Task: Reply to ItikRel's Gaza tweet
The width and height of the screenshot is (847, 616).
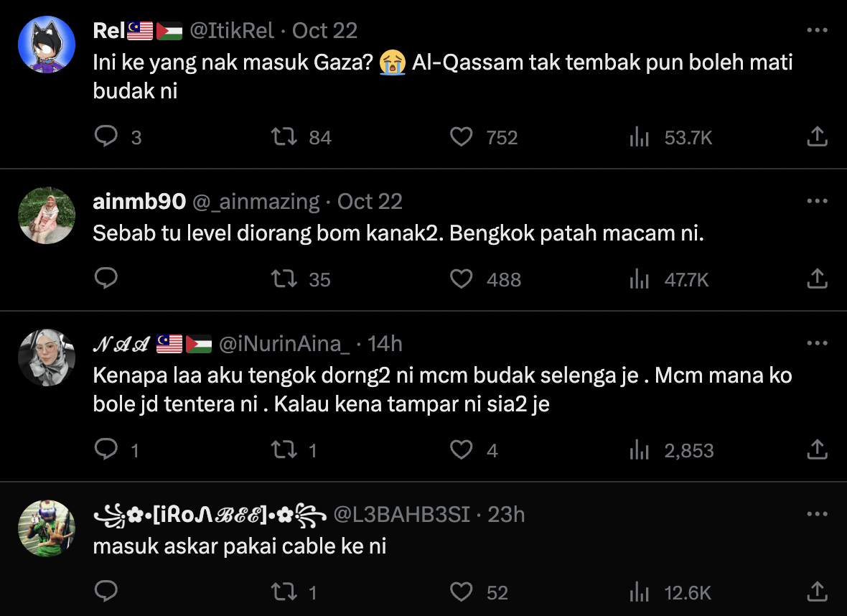Action: (106, 136)
